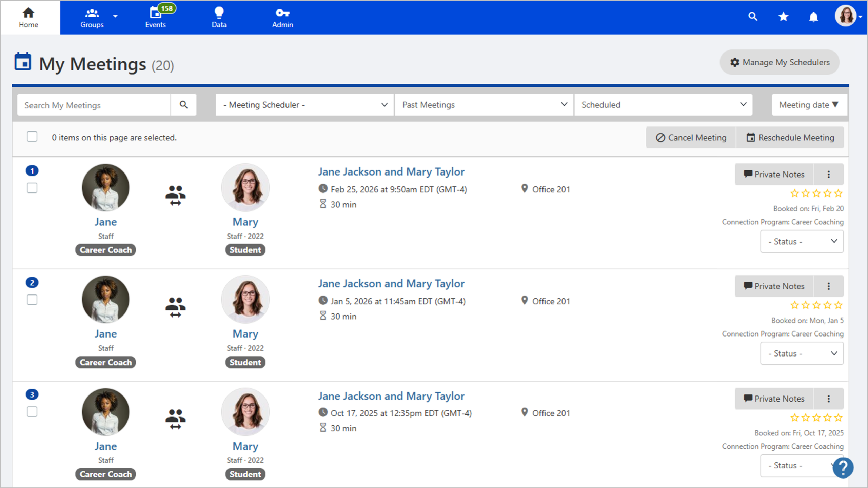Select the Oct 17, 2025 meeting checkbox
868x488 pixels.
(x=32, y=412)
